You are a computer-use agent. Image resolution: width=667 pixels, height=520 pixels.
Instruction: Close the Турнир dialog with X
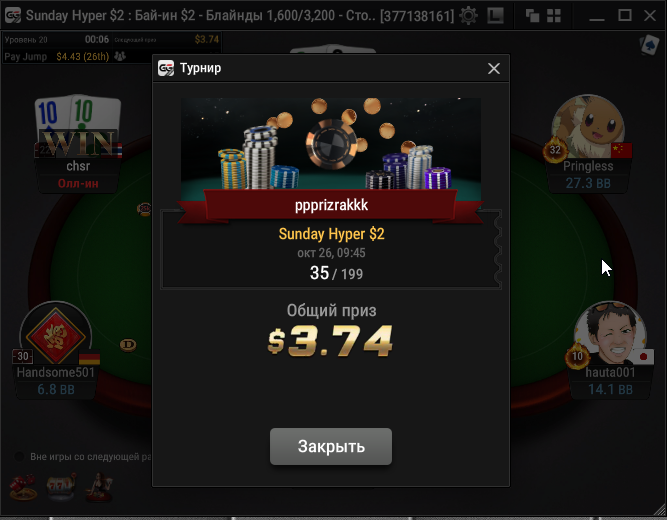[x=494, y=69]
